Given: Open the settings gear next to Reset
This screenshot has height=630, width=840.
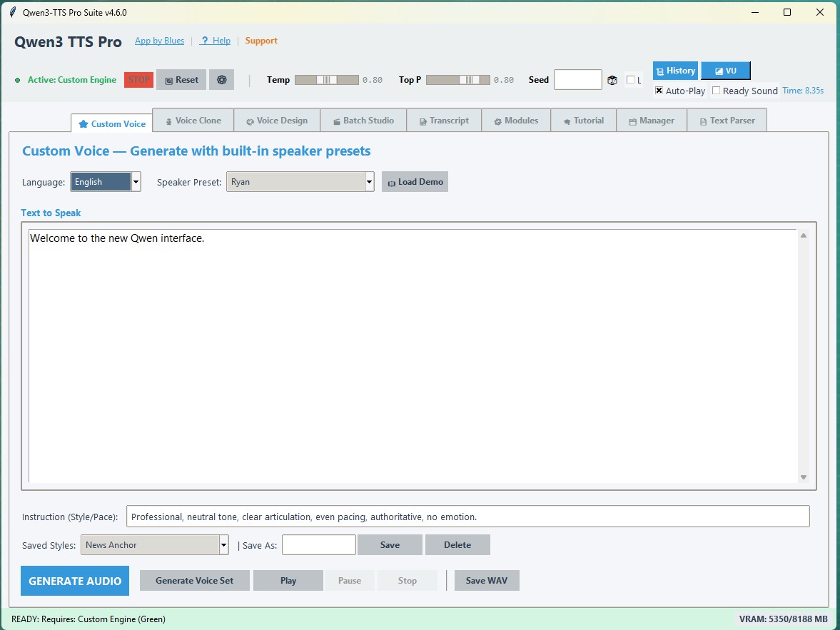Looking at the screenshot, I should tap(221, 80).
